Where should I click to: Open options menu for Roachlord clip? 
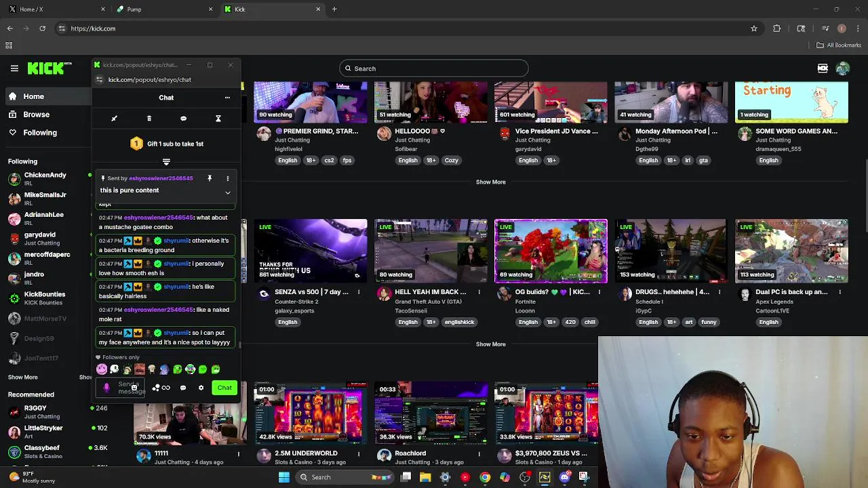[x=479, y=453]
